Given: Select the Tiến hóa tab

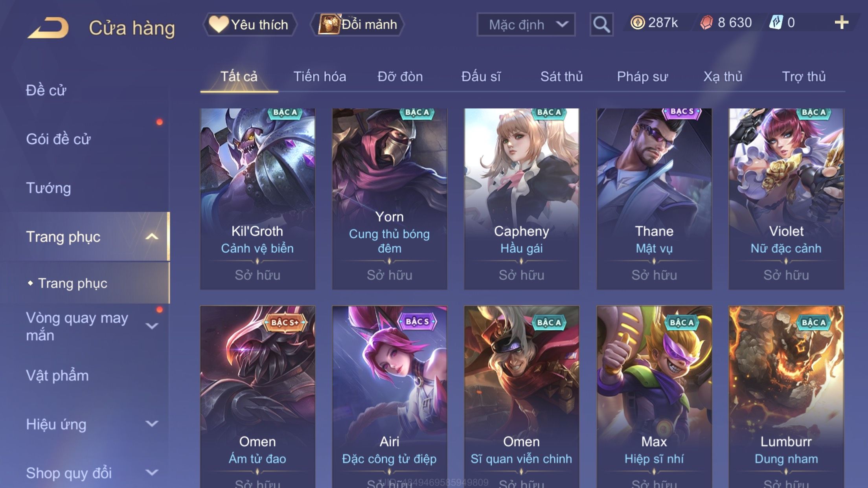Looking at the screenshot, I should pos(320,76).
